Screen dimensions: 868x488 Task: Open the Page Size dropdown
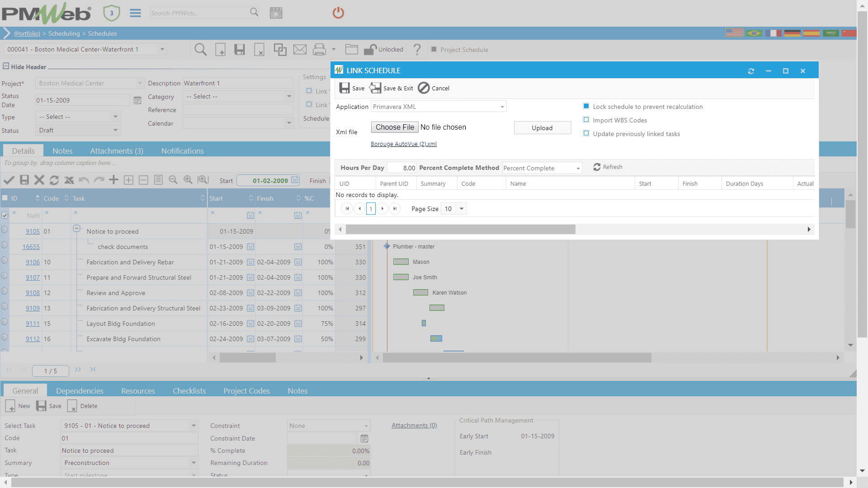pos(462,209)
